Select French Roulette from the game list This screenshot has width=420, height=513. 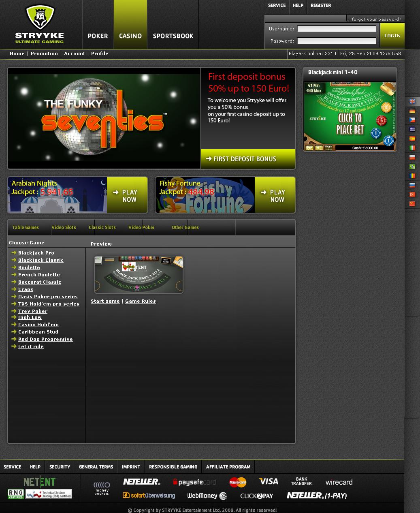39,275
